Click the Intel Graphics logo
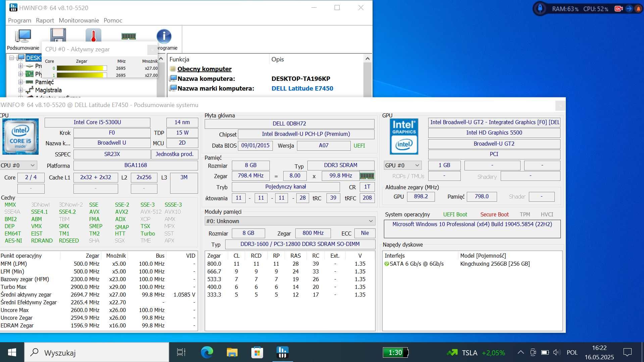Image resolution: width=644 pixels, height=362 pixels. point(404,137)
